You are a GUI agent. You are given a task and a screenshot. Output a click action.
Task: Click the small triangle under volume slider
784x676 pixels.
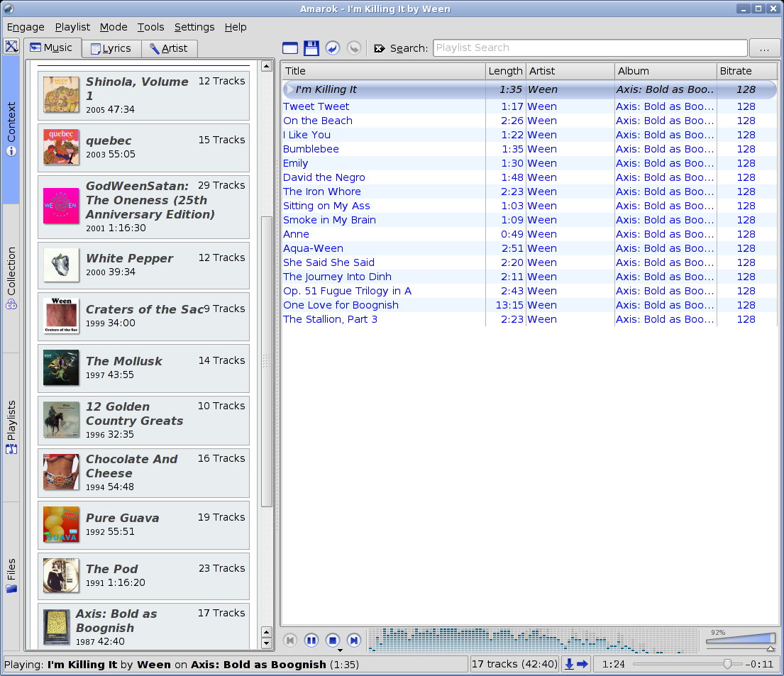[x=771, y=648]
